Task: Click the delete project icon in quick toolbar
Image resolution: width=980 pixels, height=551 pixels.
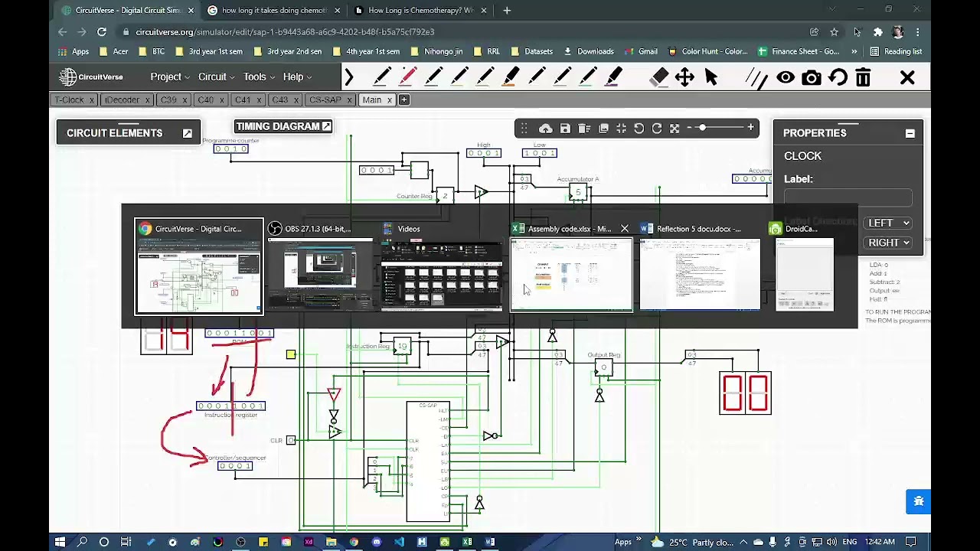Action: click(x=584, y=129)
